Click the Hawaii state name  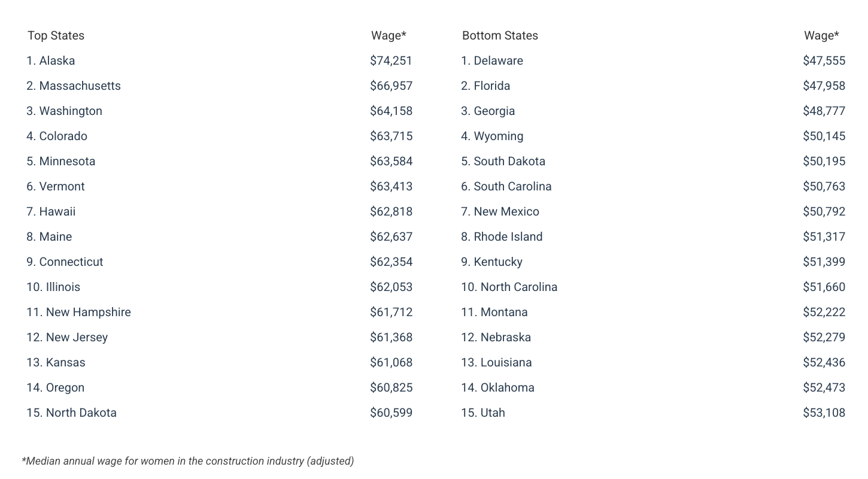tap(51, 211)
